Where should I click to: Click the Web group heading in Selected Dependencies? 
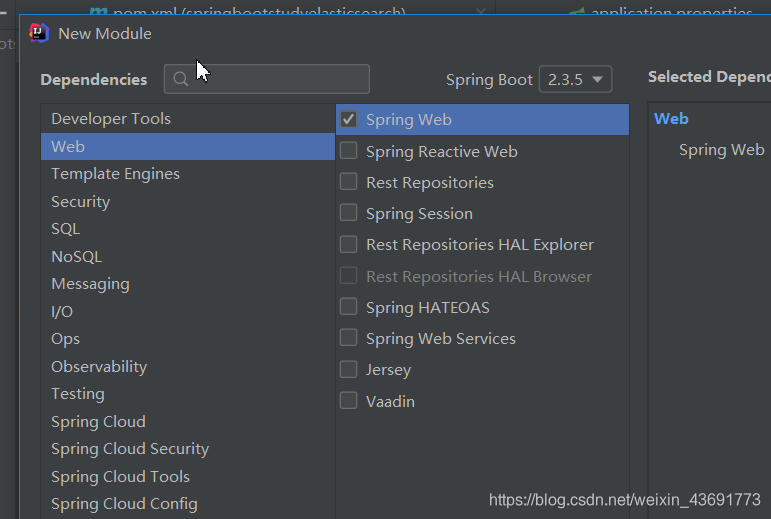tap(671, 118)
